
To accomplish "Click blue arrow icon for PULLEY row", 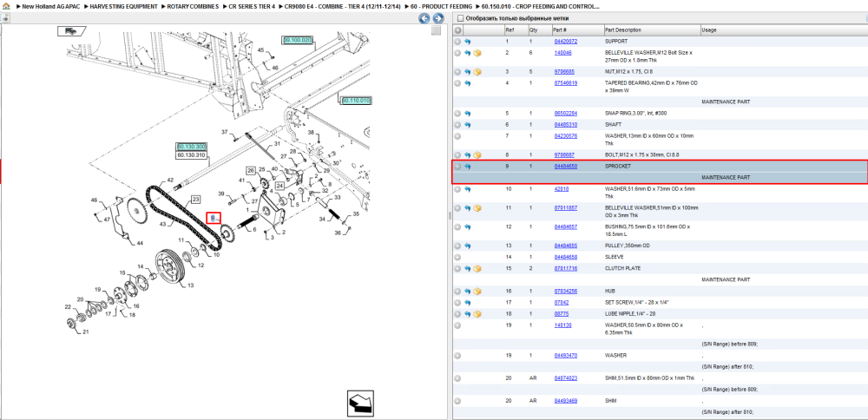I will pyautogui.click(x=467, y=246).
